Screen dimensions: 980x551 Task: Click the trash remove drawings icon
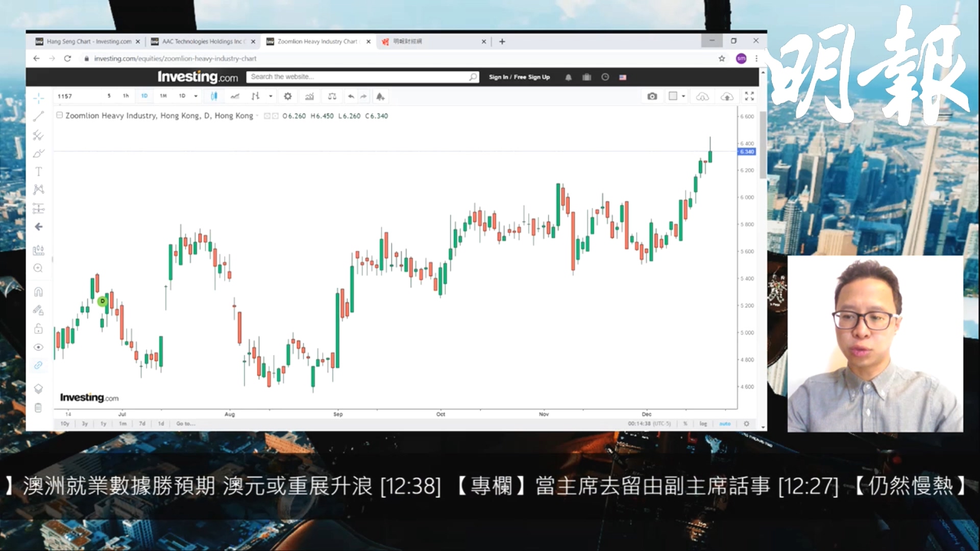[x=38, y=407]
